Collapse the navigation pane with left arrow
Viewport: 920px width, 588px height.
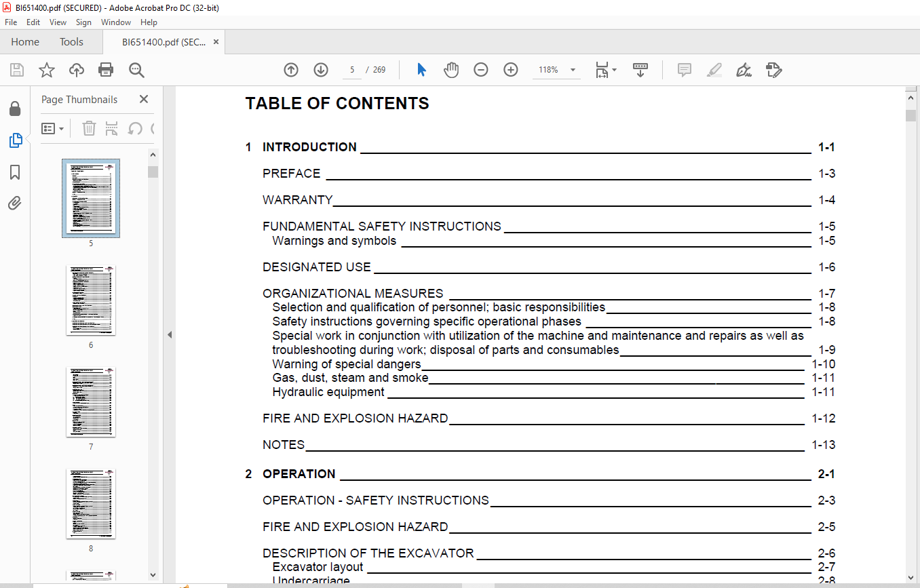(x=170, y=334)
